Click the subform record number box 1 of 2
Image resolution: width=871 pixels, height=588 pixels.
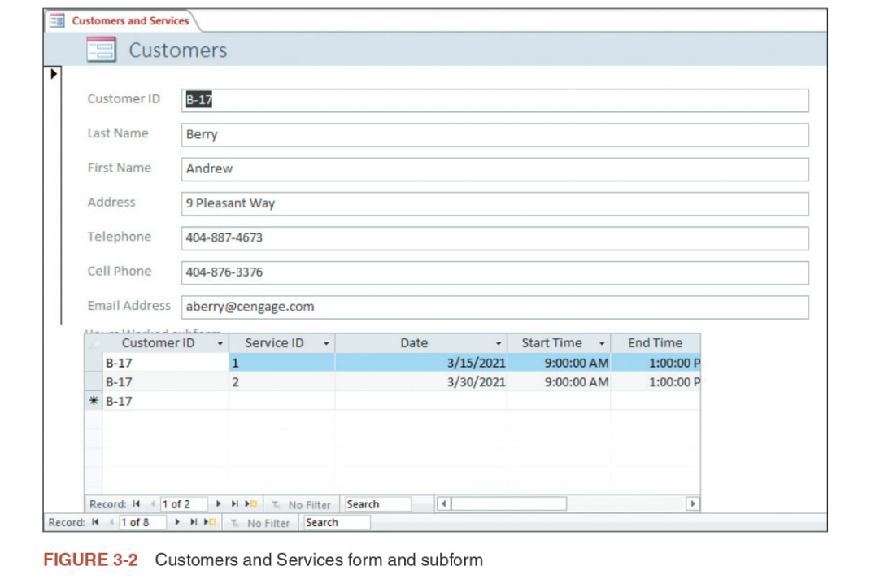coord(183,504)
